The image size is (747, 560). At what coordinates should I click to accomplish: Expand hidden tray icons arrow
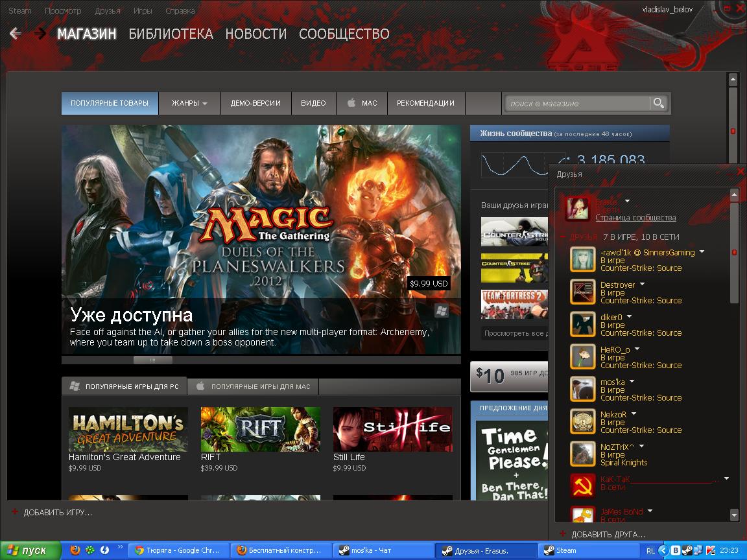coord(663,550)
